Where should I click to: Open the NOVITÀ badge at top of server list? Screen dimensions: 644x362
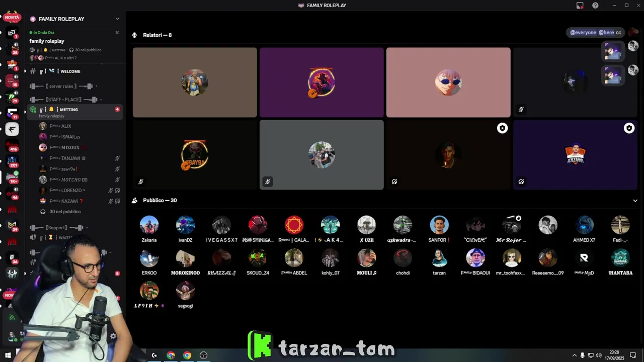(12, 18)
